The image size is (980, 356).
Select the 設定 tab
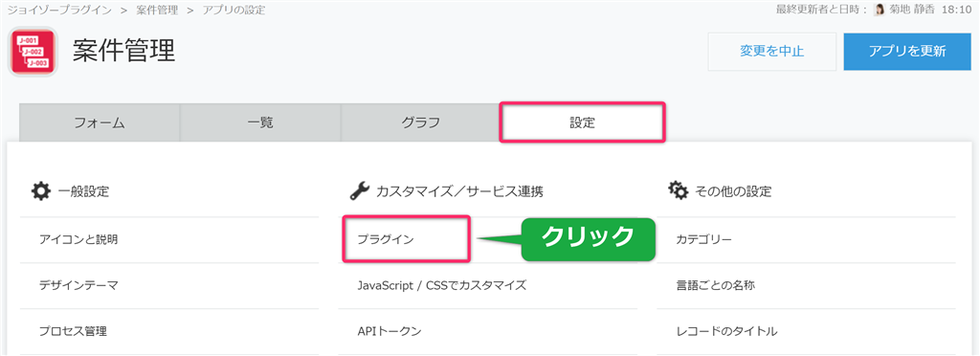[582, 122]
